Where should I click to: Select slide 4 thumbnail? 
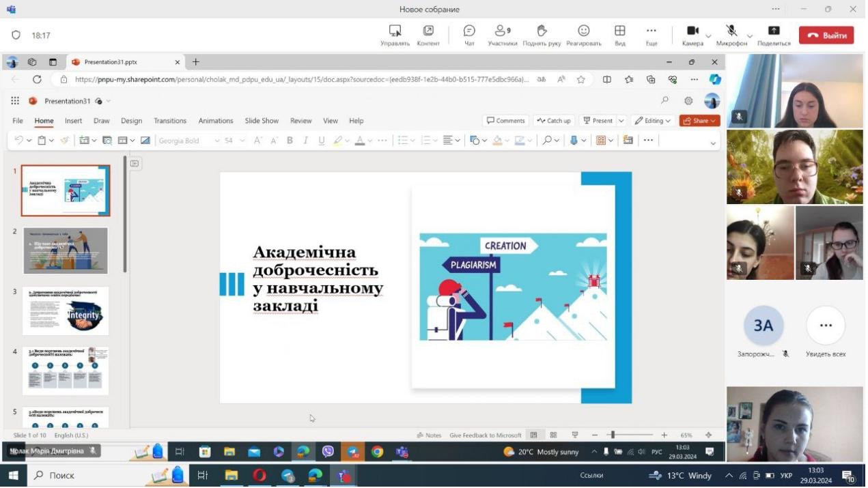point(66,372)
